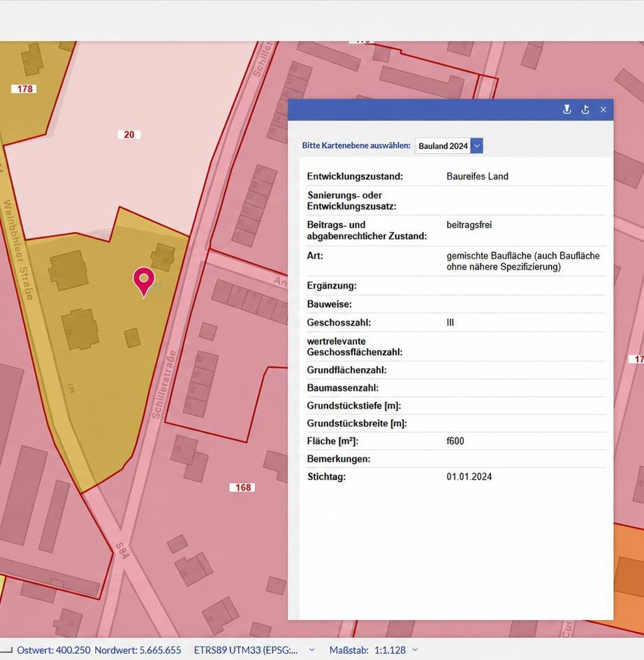The width and height of the screenshot is (644, 660).
Task: Click the S84 road label
Action: [122, 551]
